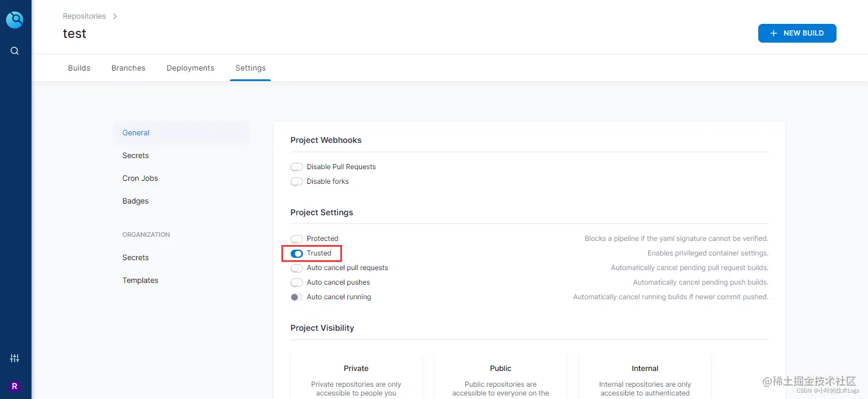The height and width of the screenshot is (399, 868).
Task: Switch to the Builds tab
Action: pos(79,68)
